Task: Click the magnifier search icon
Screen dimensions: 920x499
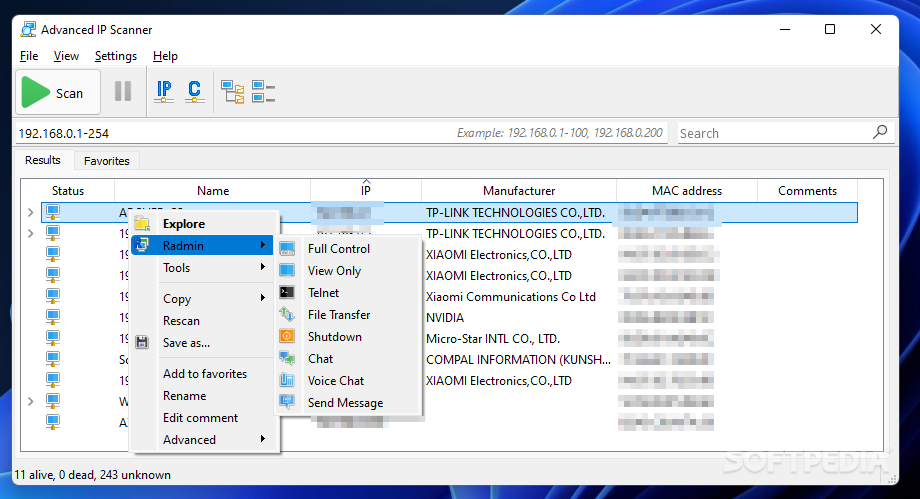Action: click(880, 132)
